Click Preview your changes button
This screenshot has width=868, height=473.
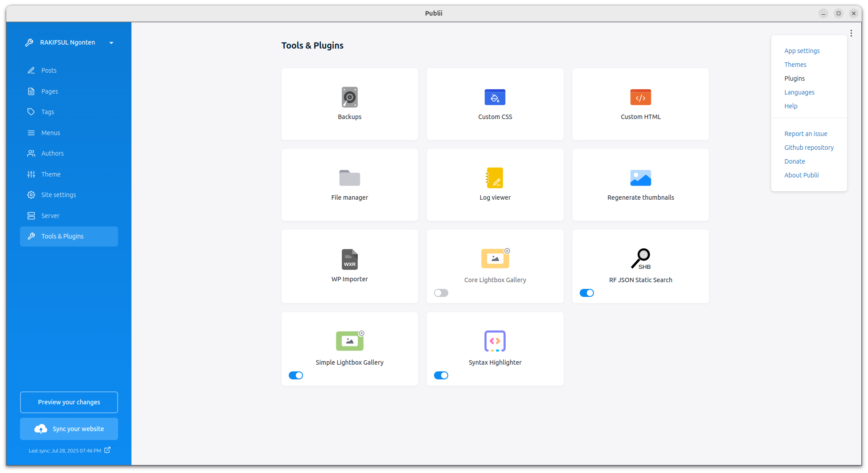69,402
